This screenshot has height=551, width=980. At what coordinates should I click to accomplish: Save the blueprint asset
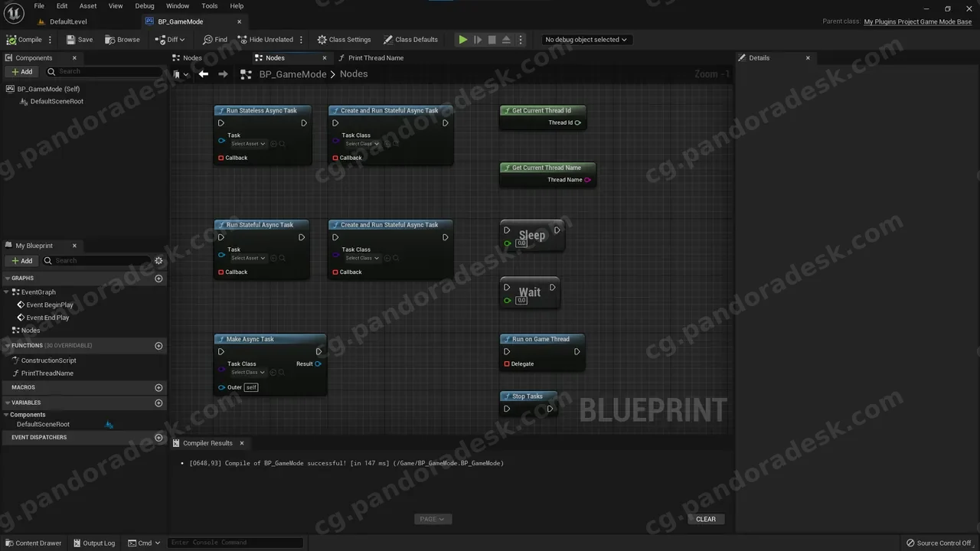[x=80, y=40]
